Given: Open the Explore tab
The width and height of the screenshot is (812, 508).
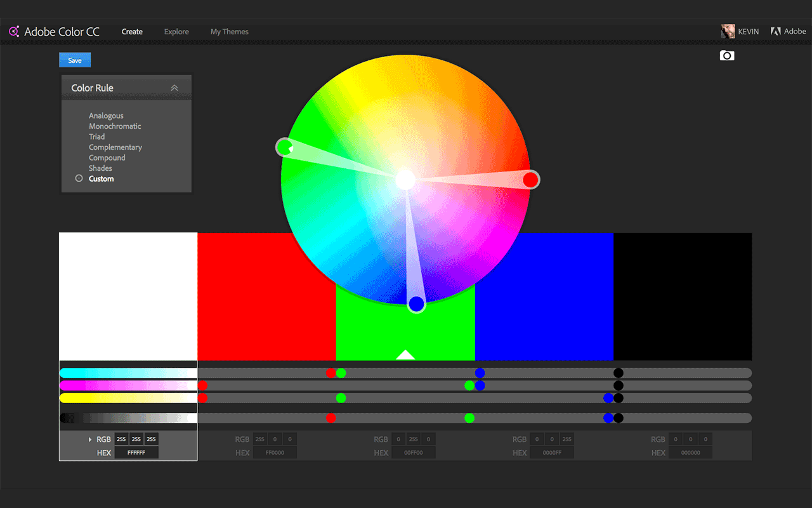Looking at the screenshot, I should click(x=176, y=32).
